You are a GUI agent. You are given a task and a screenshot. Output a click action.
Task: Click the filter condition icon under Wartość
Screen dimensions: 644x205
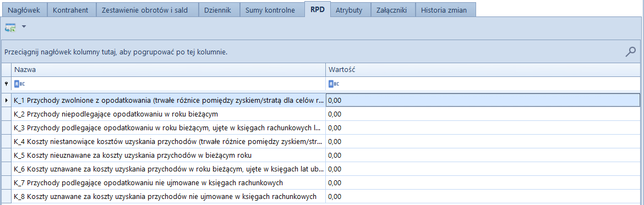pos(334,84)
